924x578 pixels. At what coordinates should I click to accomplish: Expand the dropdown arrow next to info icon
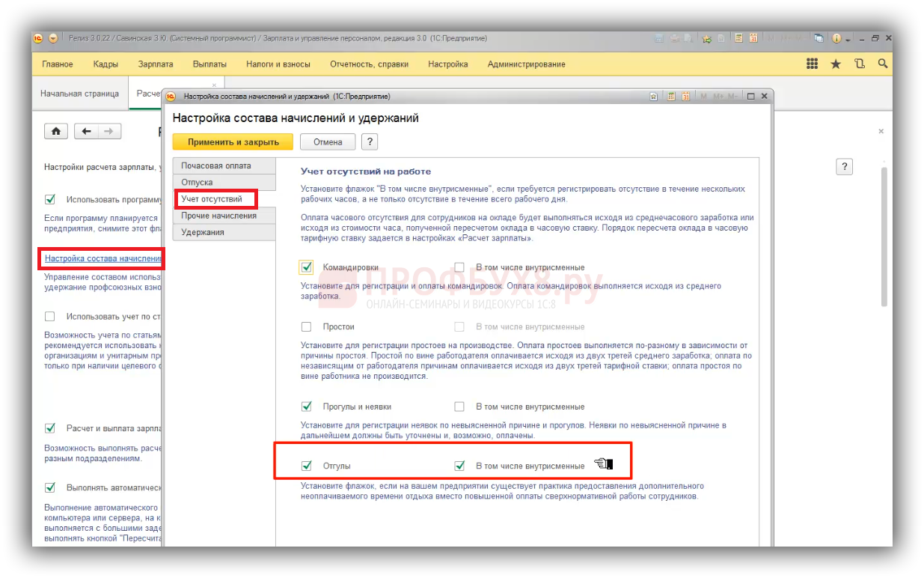coord(848,38)
